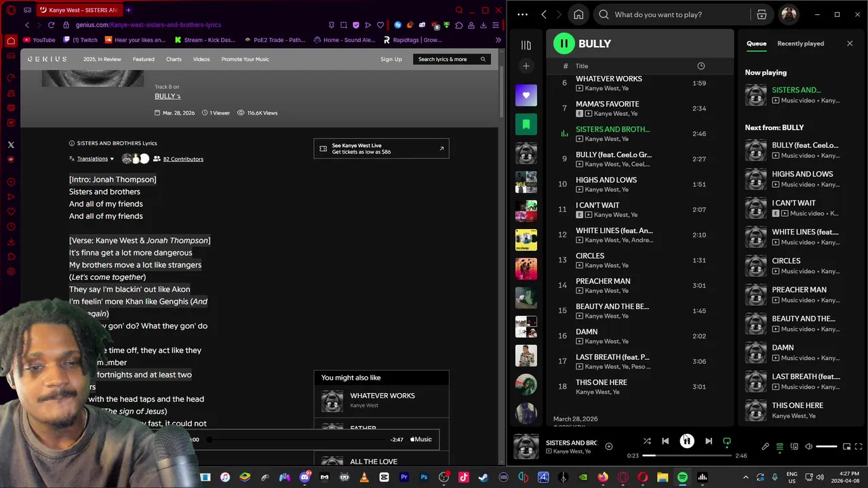Go to previous track in Spotify

point(665,441)
